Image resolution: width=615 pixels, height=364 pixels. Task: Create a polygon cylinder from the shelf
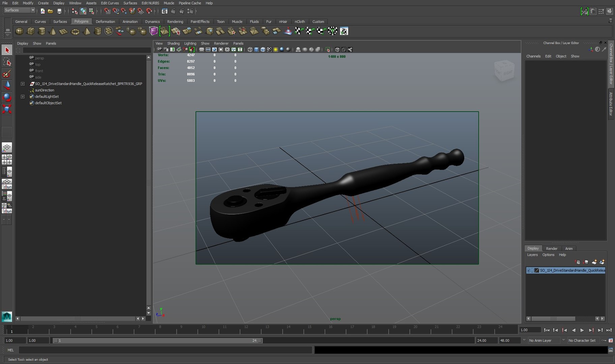point(42,31)
